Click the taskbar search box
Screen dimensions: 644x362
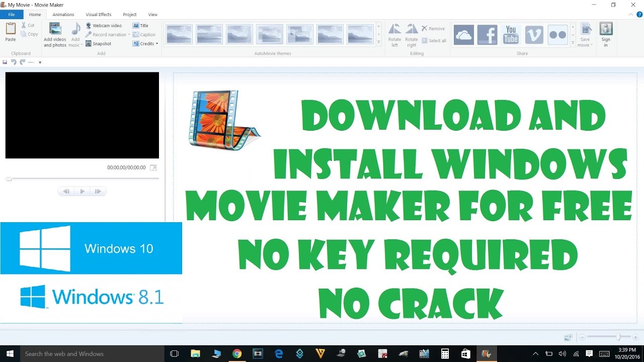(93, 353)
